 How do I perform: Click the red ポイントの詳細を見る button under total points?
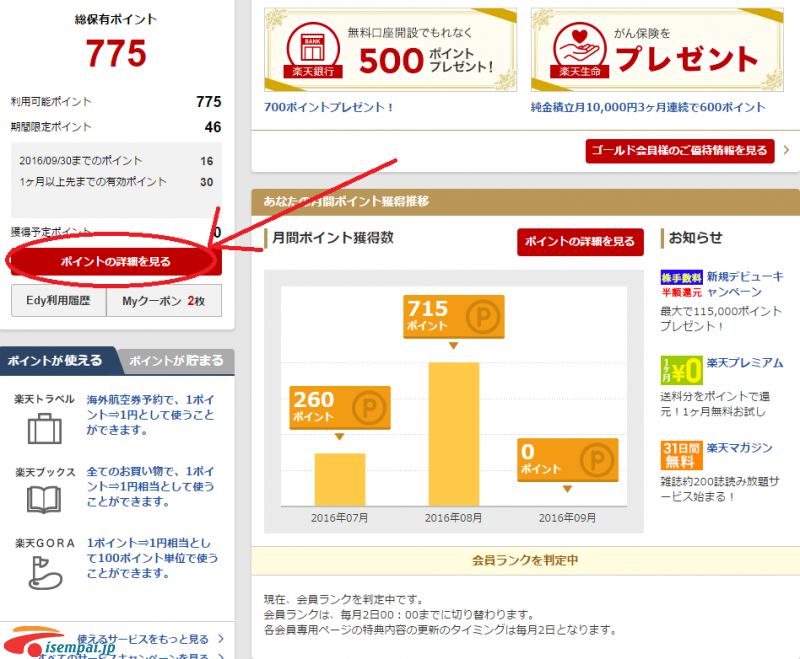tap(116, 261)
